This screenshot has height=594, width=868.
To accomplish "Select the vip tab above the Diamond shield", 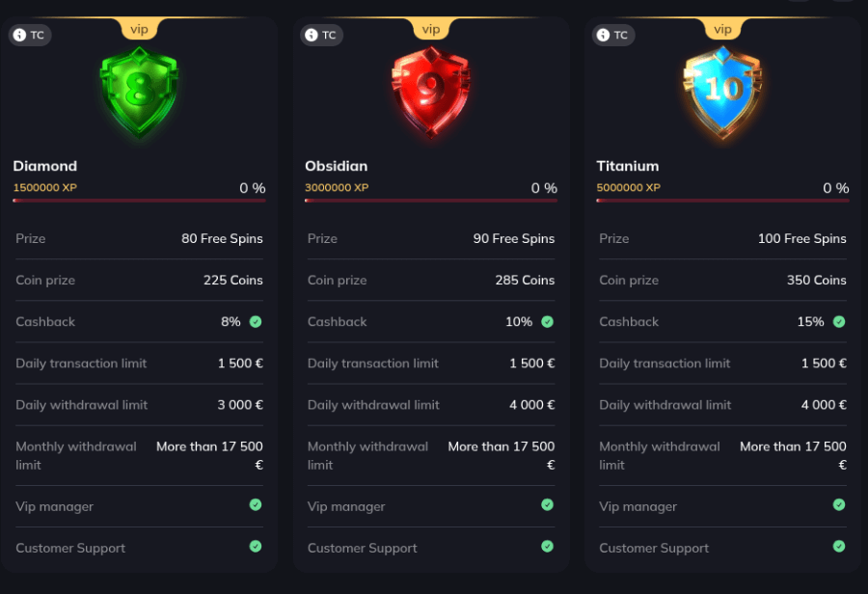I will click(x=139, y=29).
